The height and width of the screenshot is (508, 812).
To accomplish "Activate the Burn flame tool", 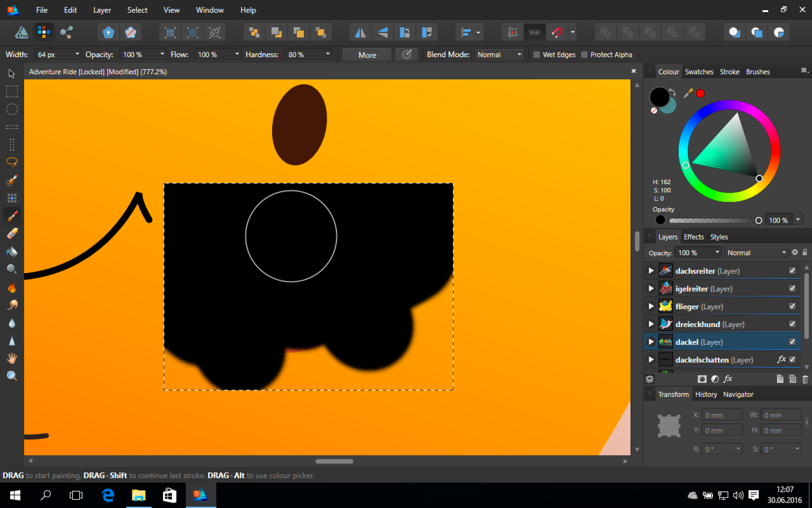I will [x=12, y=288].
